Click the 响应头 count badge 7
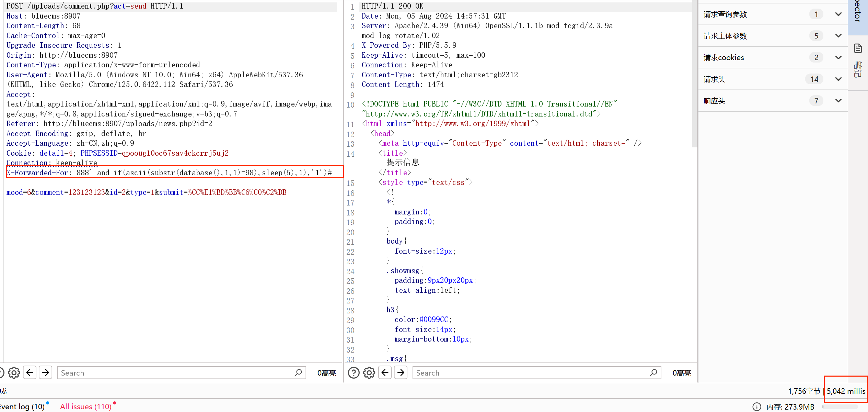 click(x=816, y=101)
